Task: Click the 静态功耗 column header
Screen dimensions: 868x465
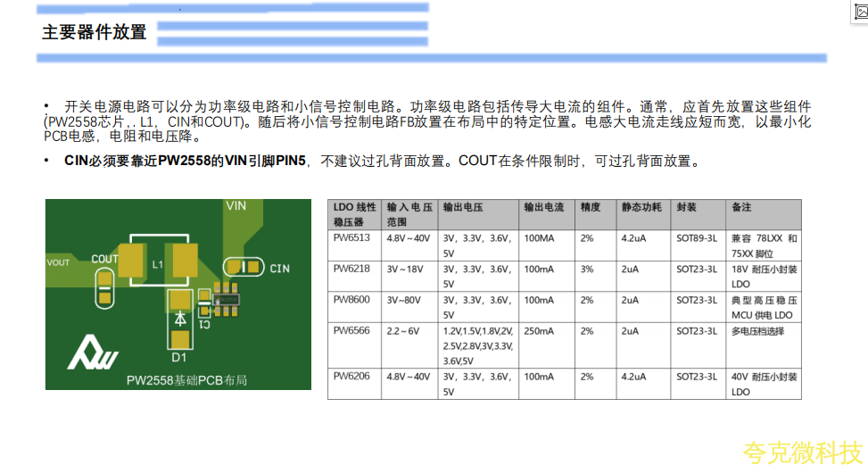Action: [641, 207]
